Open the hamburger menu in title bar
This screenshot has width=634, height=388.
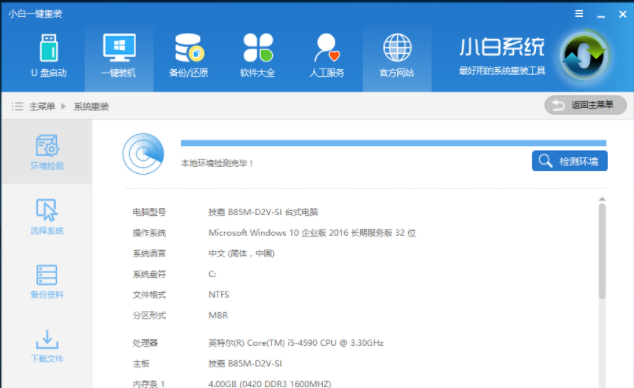(x=579, y=14)
